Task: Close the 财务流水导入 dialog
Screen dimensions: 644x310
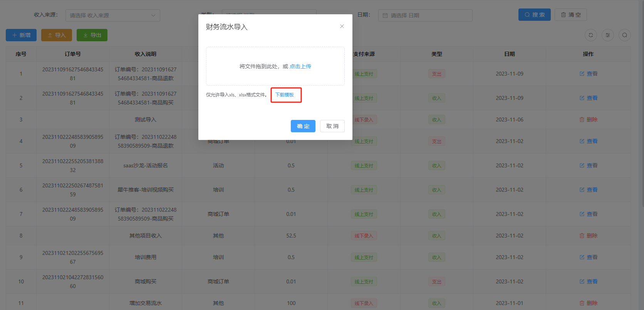Action: point(342,26)
